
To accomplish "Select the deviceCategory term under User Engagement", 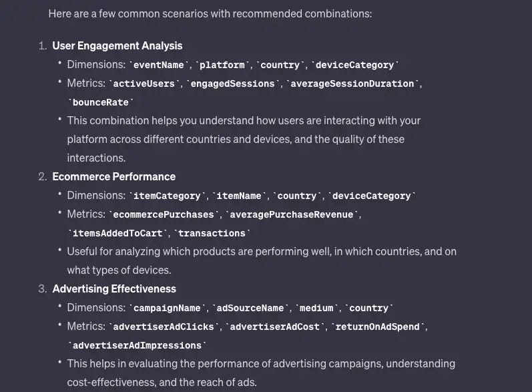I will coord(354,65).
